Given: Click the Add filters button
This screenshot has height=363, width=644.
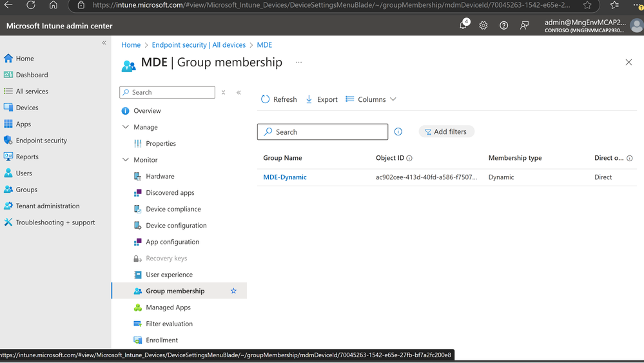Looking at the screenshot, I should [446, 132].
